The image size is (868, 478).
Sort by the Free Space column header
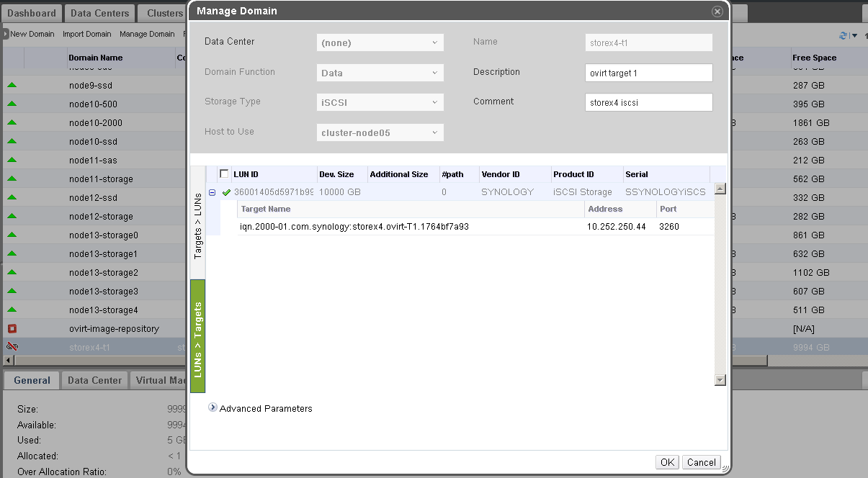(815, 58)
